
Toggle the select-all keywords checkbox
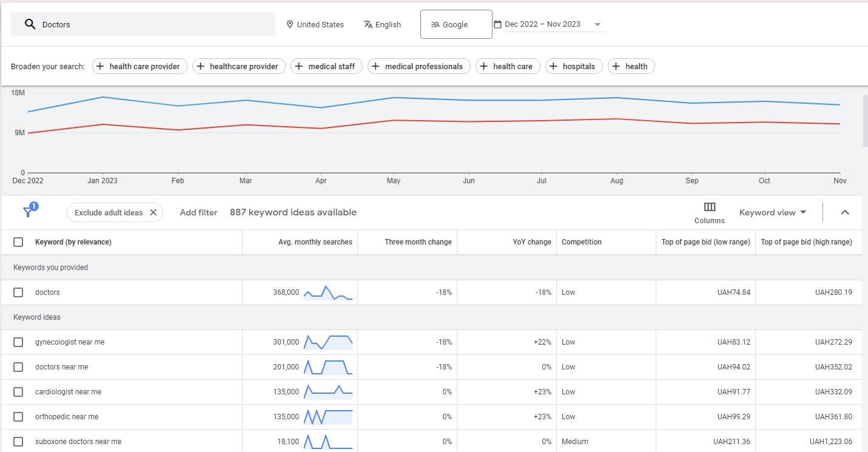pos(18,242)
